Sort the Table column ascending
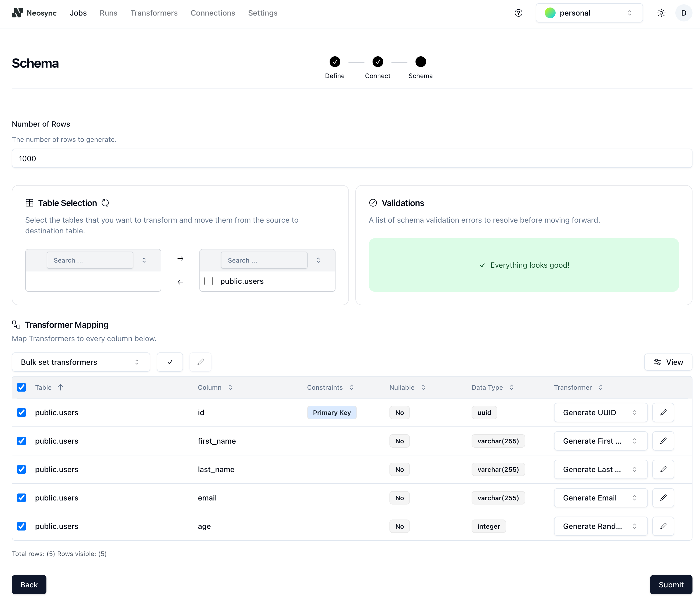Viewport: 700px width, 604px height. pyautogui.click(x=60, y=387)
